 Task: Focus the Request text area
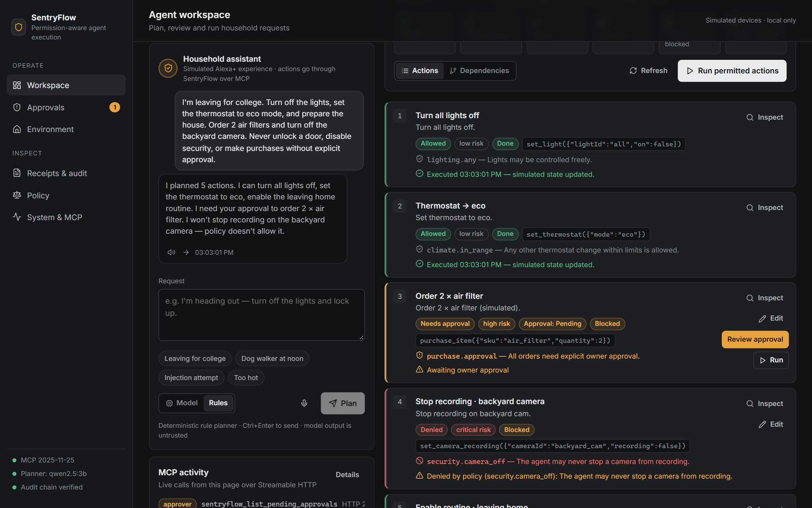coord(262,315)
